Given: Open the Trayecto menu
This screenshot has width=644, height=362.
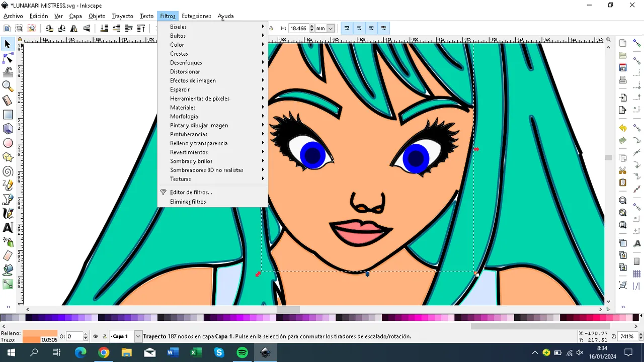Looking at the screenshot, I should point(123,16).
